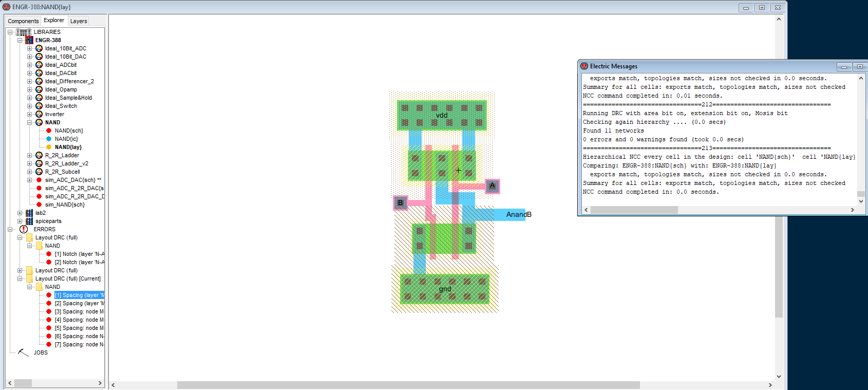Image resolution: width=868 pixels, height=390 pixels.
Task: Click the Ideal_Opamp cell icon
Action: 39,89
